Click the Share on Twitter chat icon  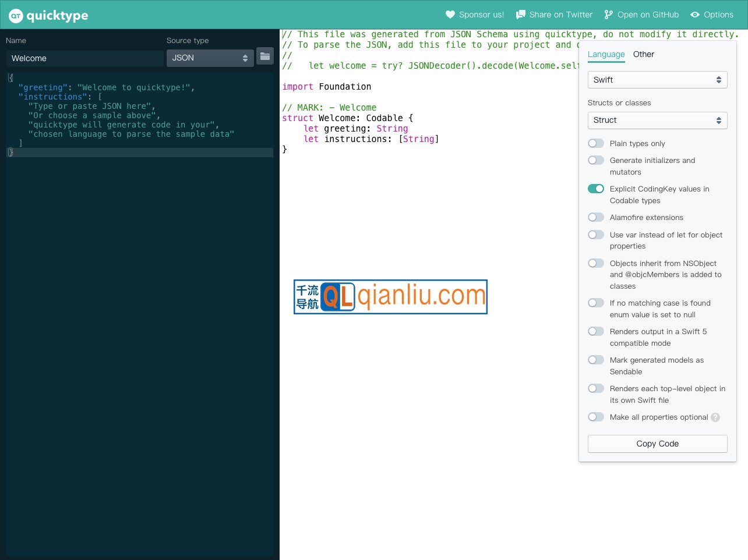[521, 15]
